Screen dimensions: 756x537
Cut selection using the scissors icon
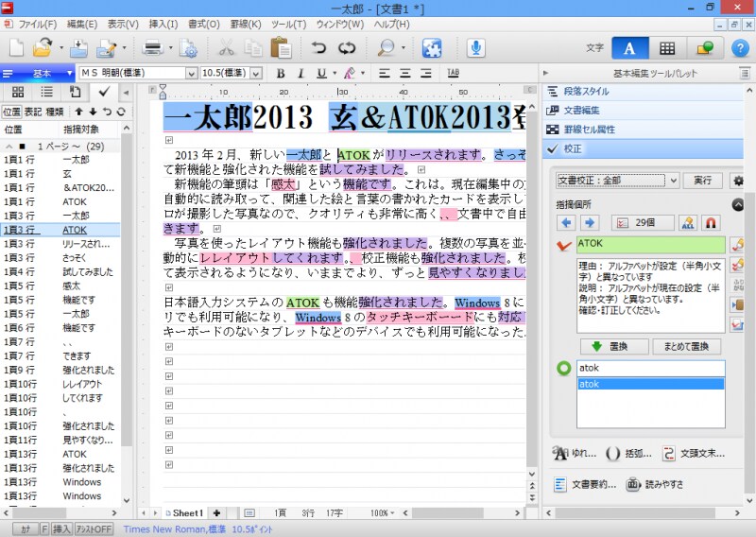click(x=226, y=48)
